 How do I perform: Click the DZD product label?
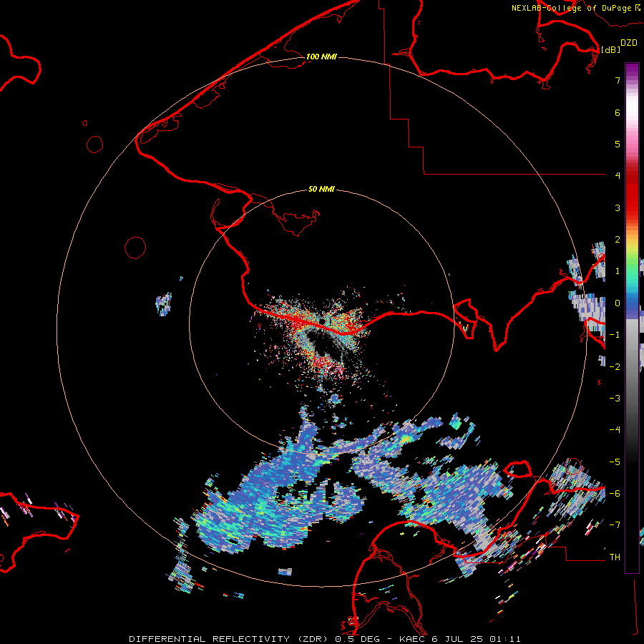(629, 43)
